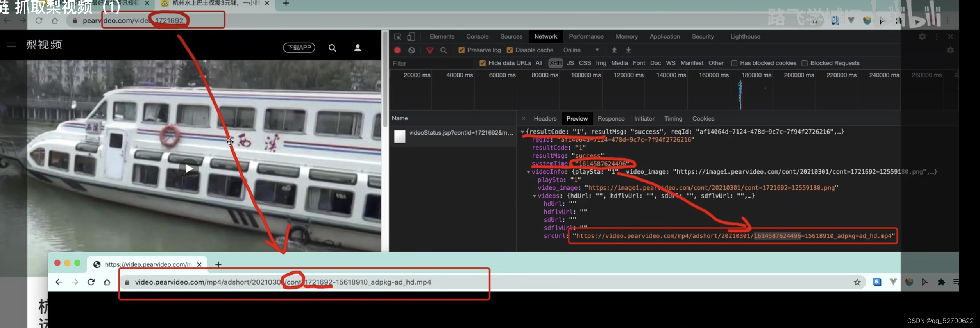The image size is (980, 328).
Task: Show the request Timing tab
Action: click(673, 119)
